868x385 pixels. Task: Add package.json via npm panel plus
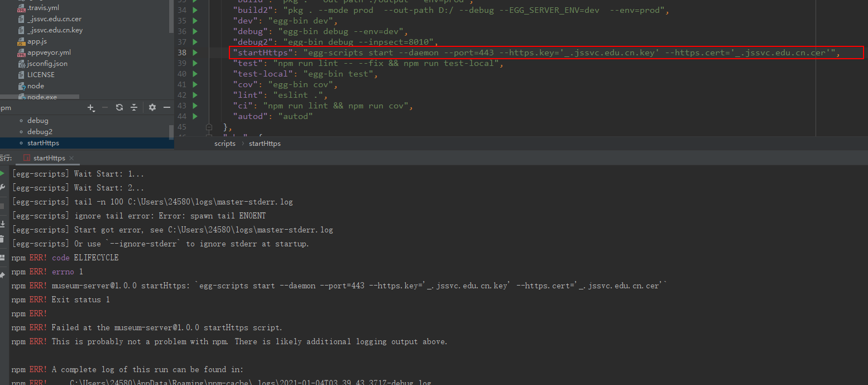coord(92,107)
